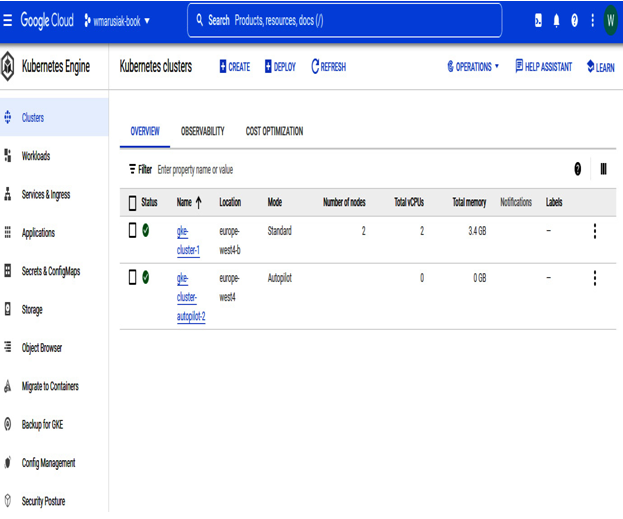
Task: Toggle the select-all clusters checkbox
Action: (x=133, y=202)
